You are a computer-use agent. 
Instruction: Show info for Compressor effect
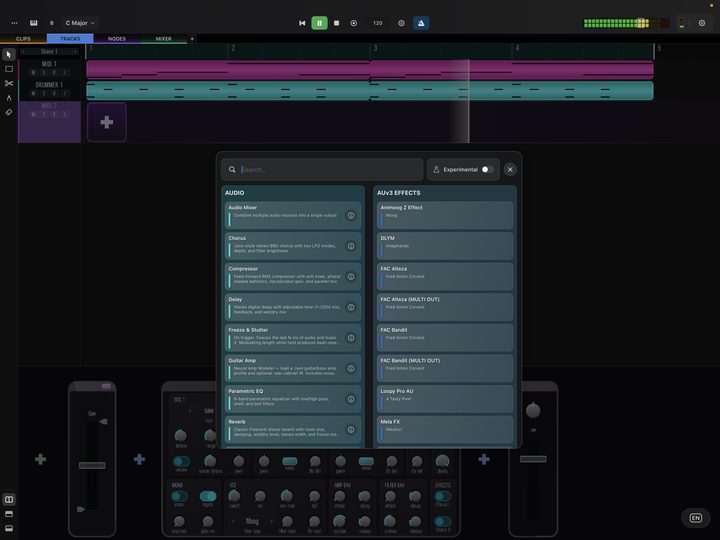pyautogui.click(x=351, y=277)
